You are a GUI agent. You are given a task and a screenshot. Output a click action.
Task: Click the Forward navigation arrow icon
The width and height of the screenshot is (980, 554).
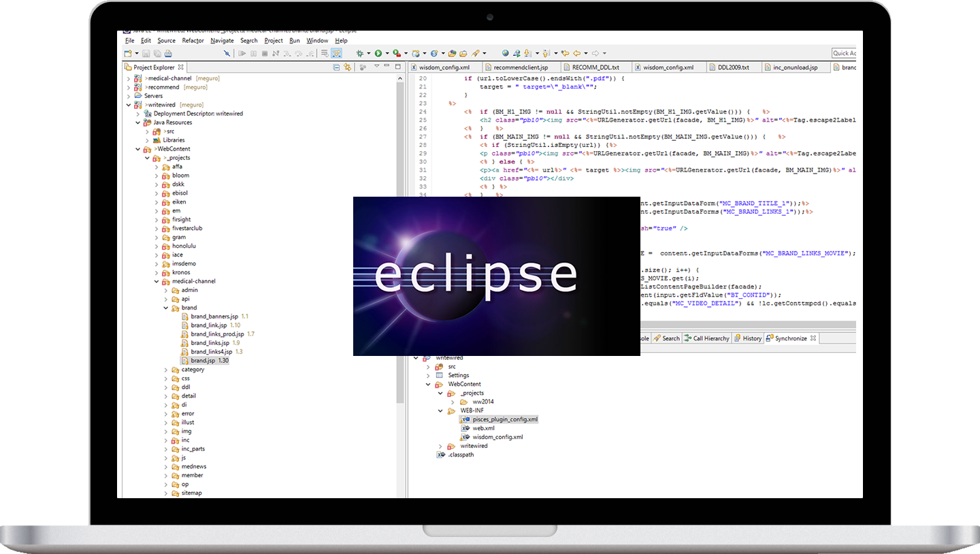595,53
